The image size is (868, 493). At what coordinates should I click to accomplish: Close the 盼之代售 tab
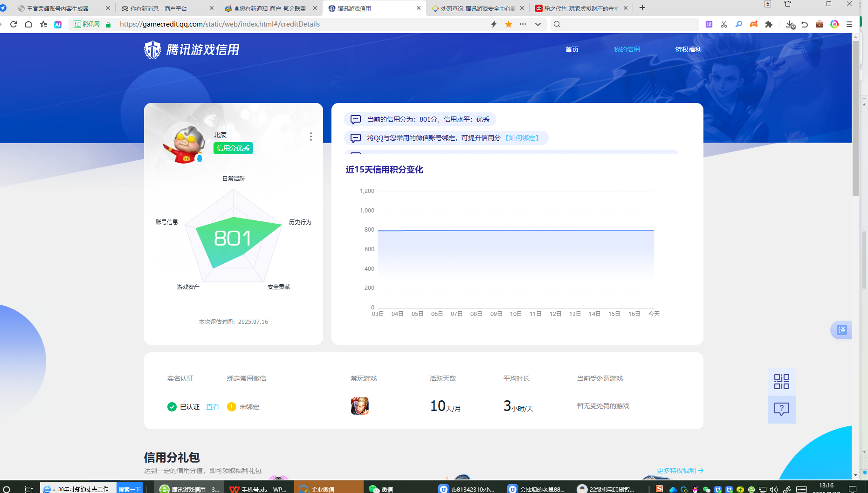[x=626, y=8]
